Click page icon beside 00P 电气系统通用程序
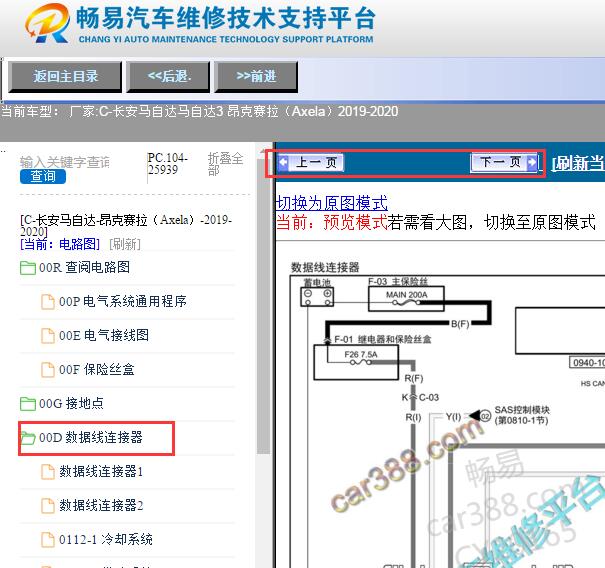Image resolution: width=605 pixels, height=568 pixels. [x=48, y=302]
